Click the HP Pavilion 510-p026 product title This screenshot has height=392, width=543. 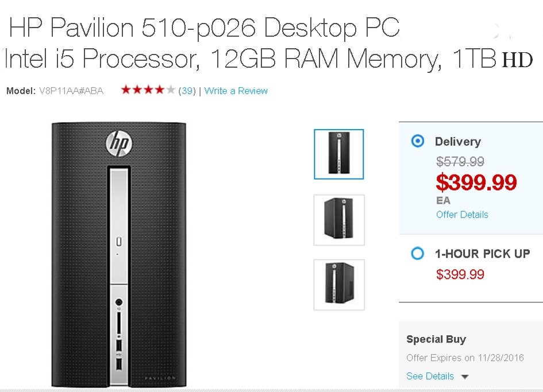point(205,28)
